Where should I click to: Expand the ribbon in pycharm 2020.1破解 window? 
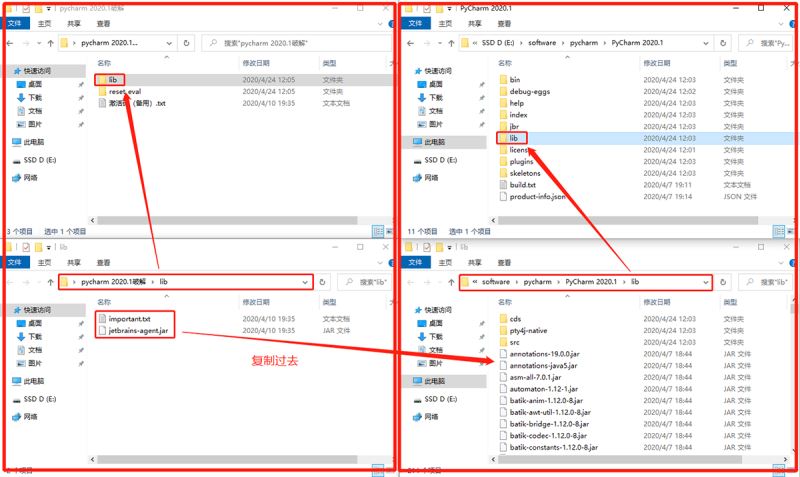[380, 23]
